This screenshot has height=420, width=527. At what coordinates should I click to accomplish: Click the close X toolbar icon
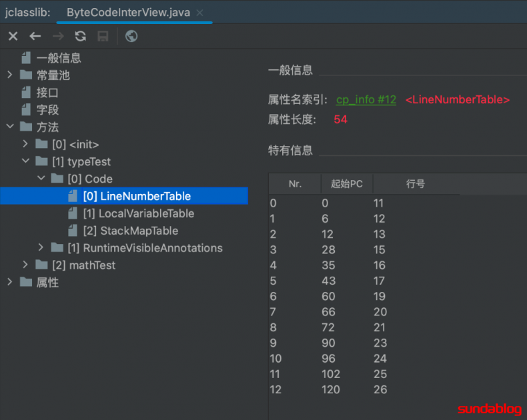[x=13, y=36]
